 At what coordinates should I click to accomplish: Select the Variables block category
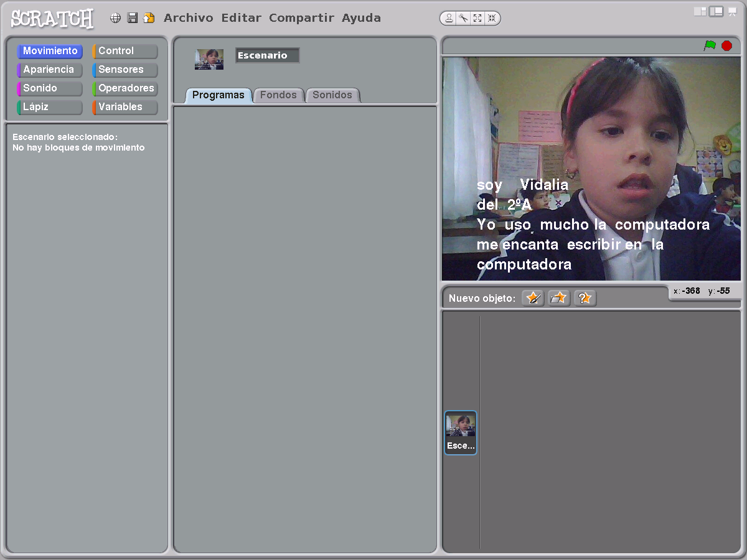click(125, 107)
